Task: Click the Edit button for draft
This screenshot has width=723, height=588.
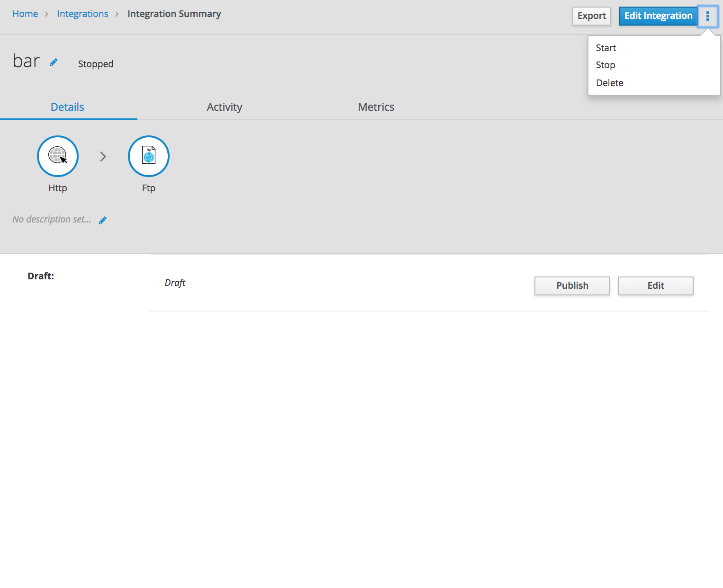Action: click(656, 286)
